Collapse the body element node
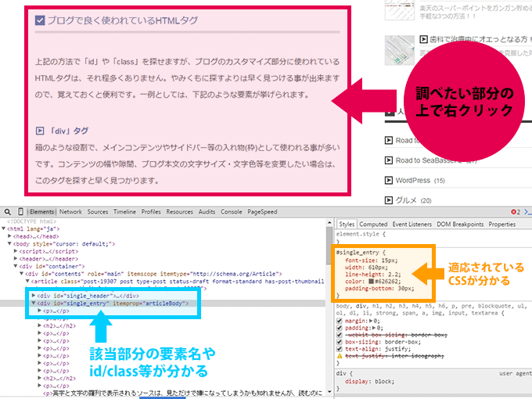Image resolution: width=532 pixels, height=399 pixels. (10, 243)
